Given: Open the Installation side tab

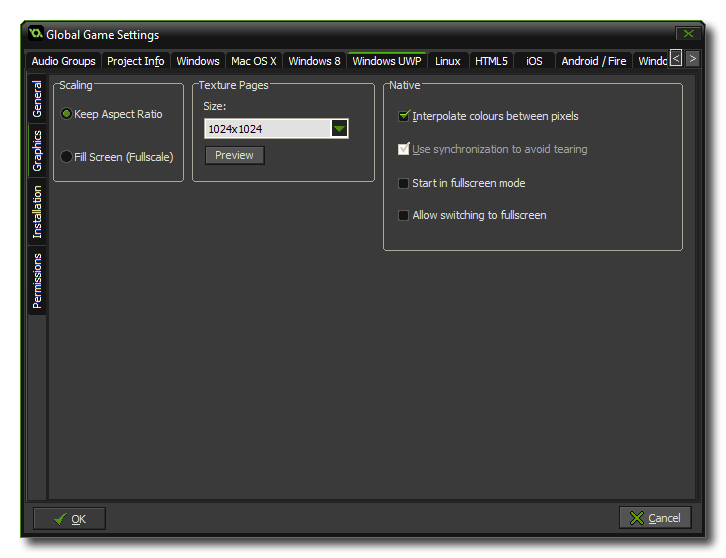Looking at the screenshot, I should (x=37, y=212).
